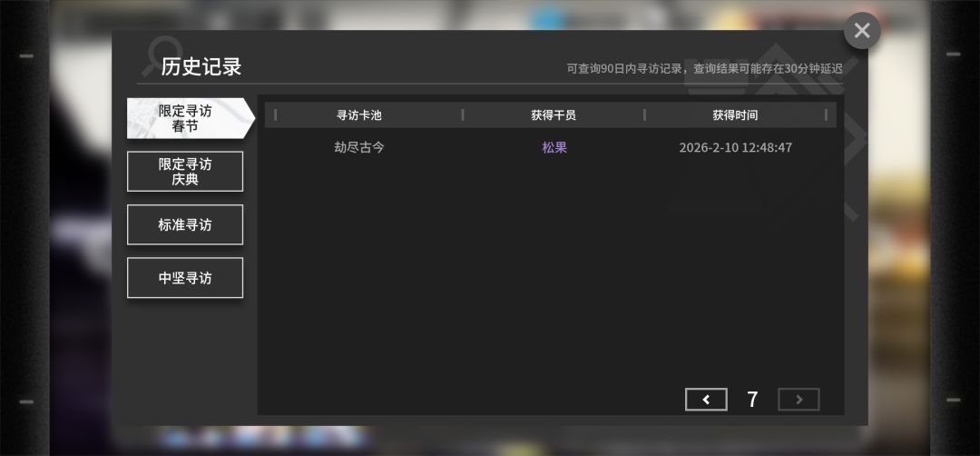Select the 劫尽古今 banner name cell

pyautogui.click(x=359, y=148)
